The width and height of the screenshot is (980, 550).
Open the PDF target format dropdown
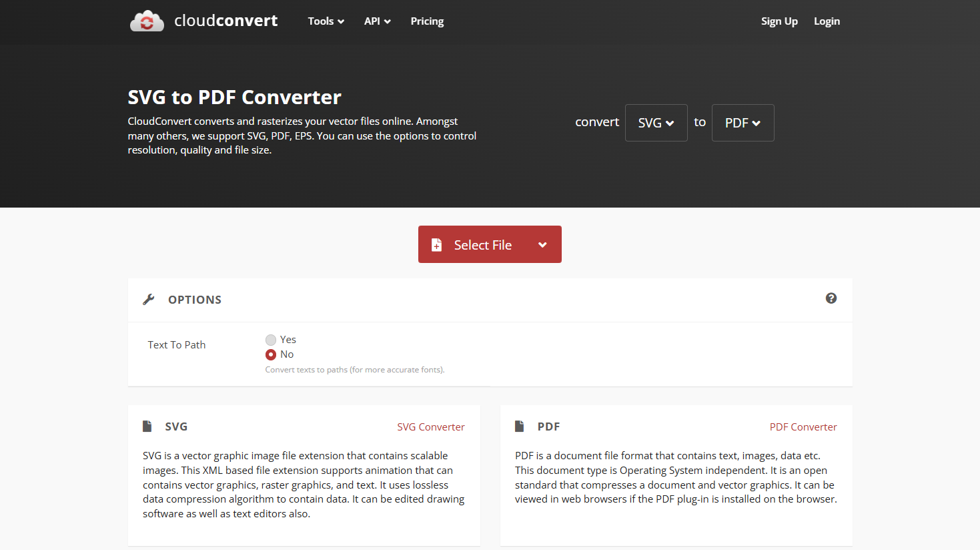click(743, 123)
